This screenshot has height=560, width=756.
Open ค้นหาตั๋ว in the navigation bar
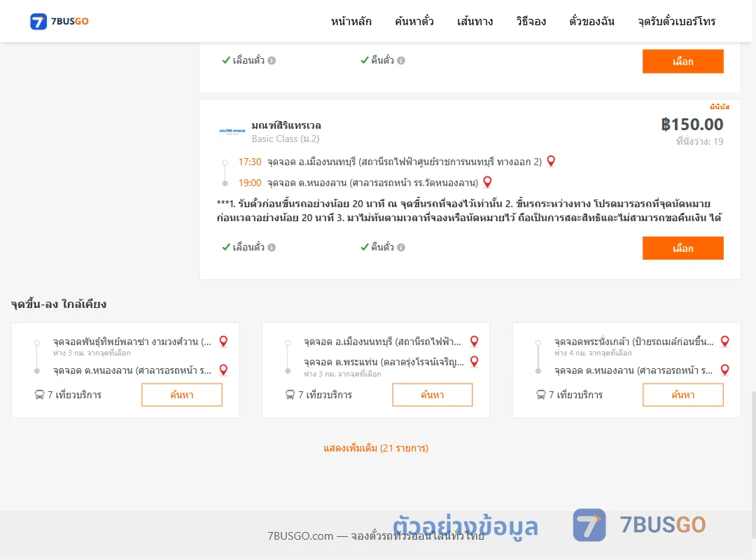414,21
